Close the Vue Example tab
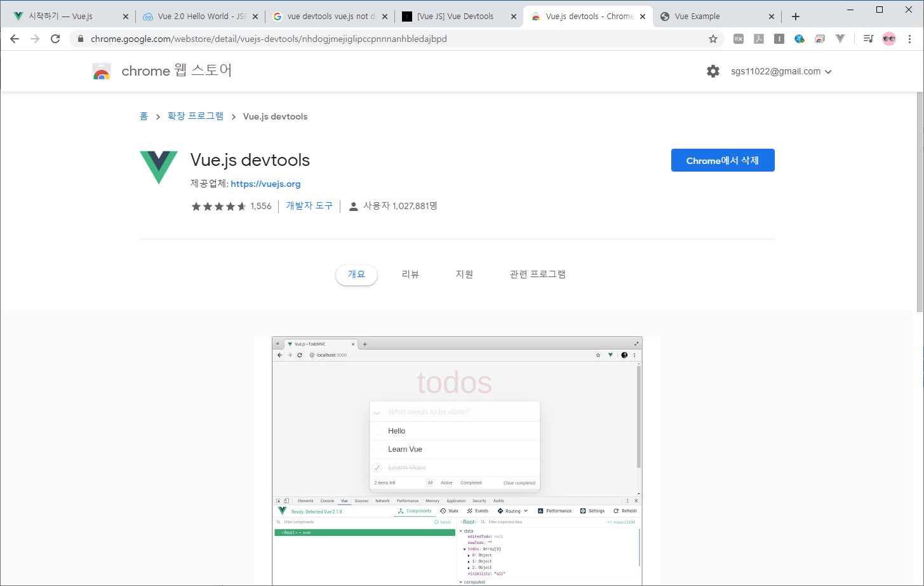924x586 pixels. (x=772, y=17)
